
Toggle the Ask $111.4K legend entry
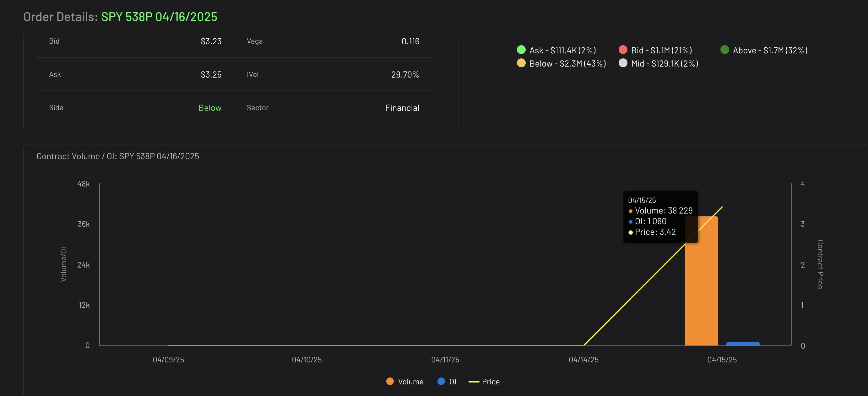(556, 50)
